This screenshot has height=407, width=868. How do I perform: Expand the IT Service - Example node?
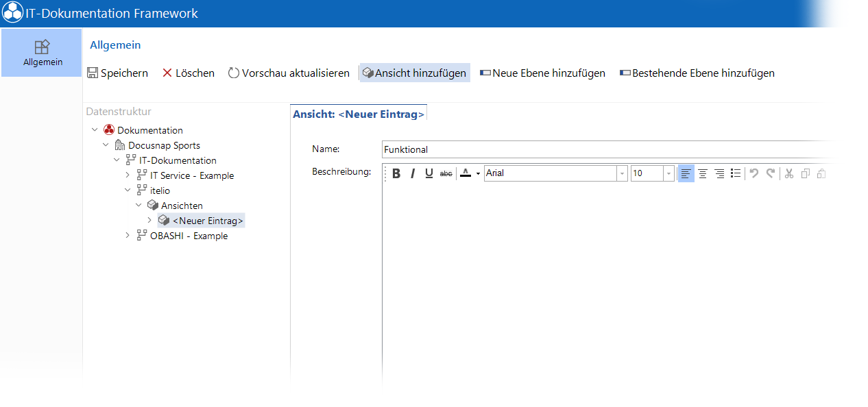pos(128,175)
